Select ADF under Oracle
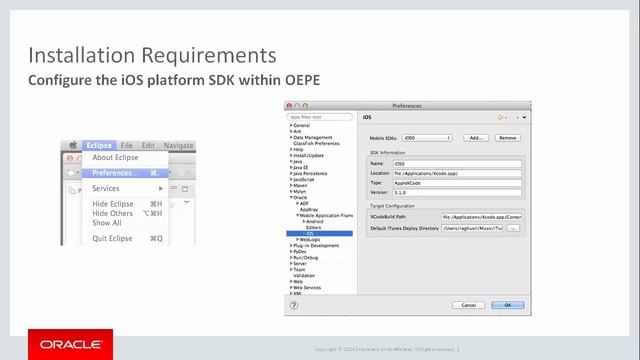 click(x=304, y=203)
